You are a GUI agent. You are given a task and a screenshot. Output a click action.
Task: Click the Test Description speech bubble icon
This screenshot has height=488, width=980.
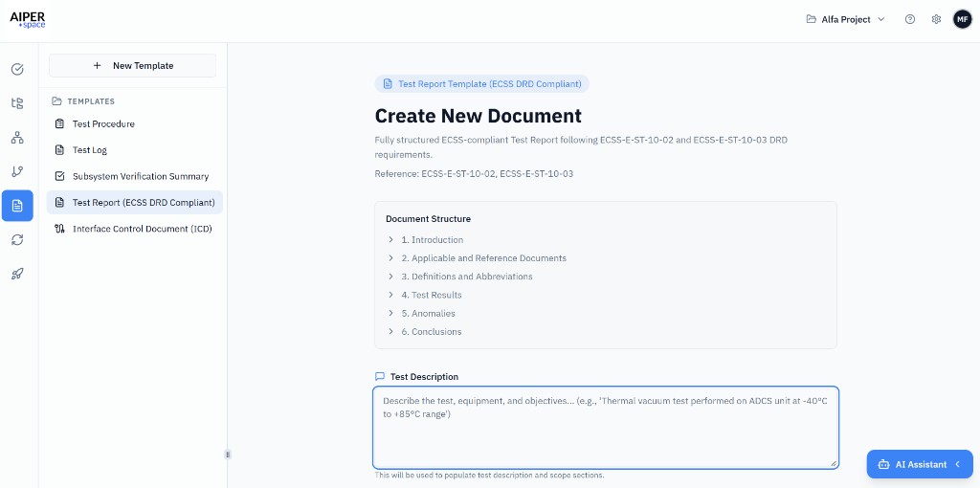tap(379, 377)
